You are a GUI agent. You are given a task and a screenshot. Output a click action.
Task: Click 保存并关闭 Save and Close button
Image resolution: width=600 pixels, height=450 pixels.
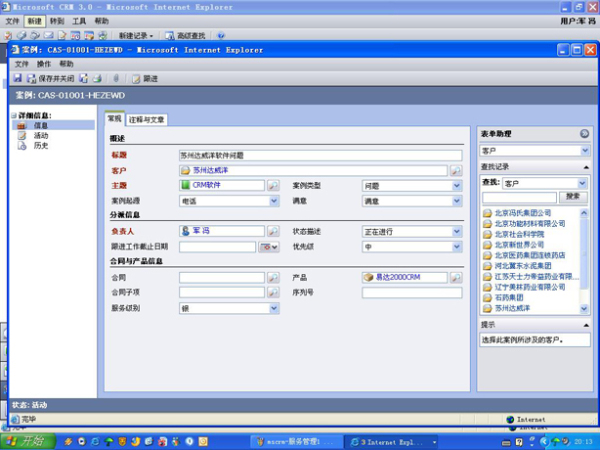(x=51, y=78)
